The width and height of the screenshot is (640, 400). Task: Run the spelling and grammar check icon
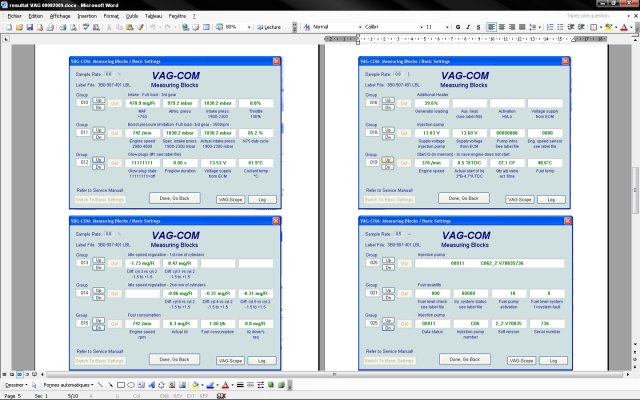click(86, 27)
